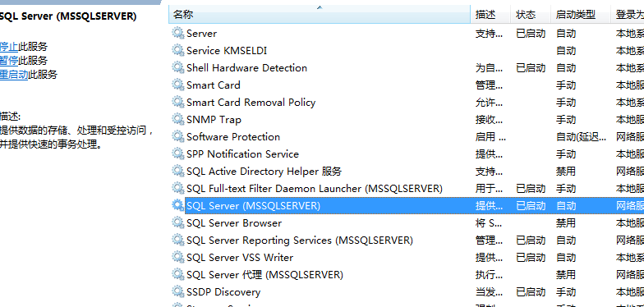
Task: Click 手动 startup type of SQL Full-text Filter row
Action: coord(566,189)
